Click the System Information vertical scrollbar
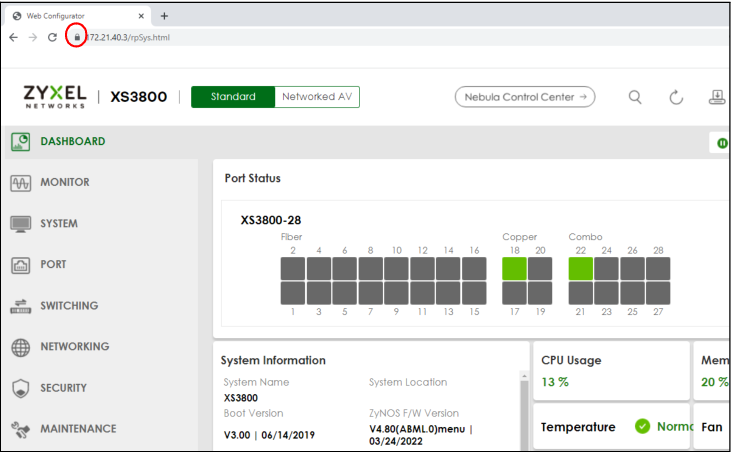The height and width of the screenshot is (452, 733). click(524, 414)
